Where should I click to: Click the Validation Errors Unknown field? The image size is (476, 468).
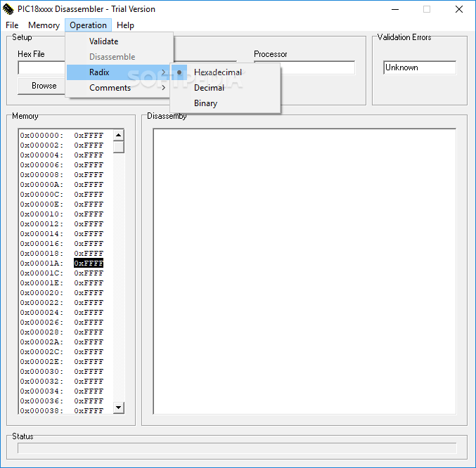[x=420, y=67]
